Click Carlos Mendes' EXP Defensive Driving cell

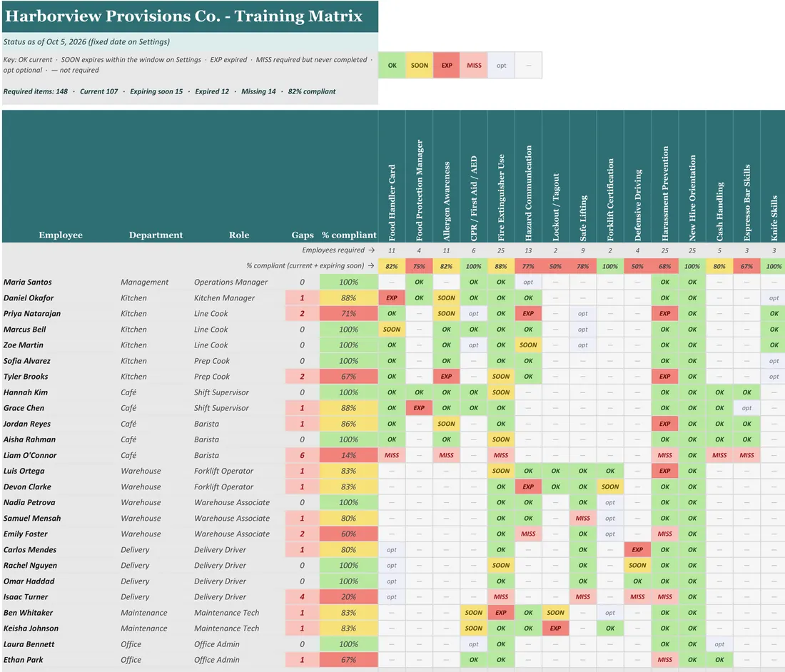point(638,549)
